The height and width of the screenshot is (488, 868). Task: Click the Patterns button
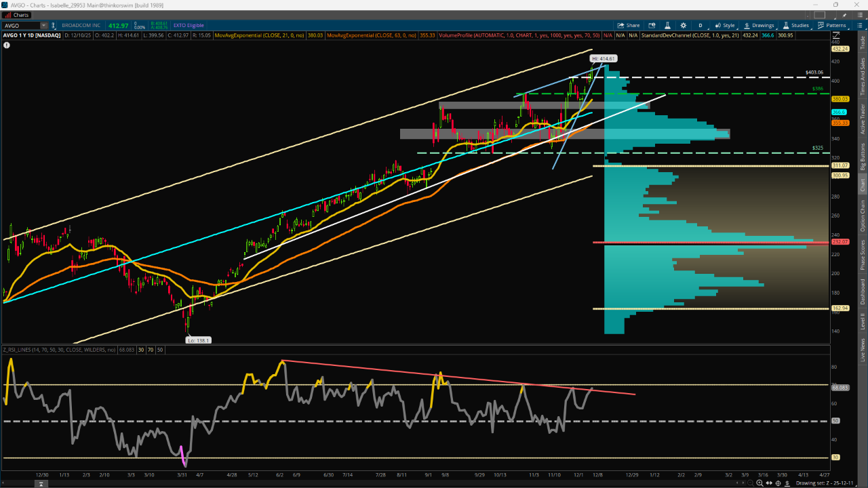(831, 26)
